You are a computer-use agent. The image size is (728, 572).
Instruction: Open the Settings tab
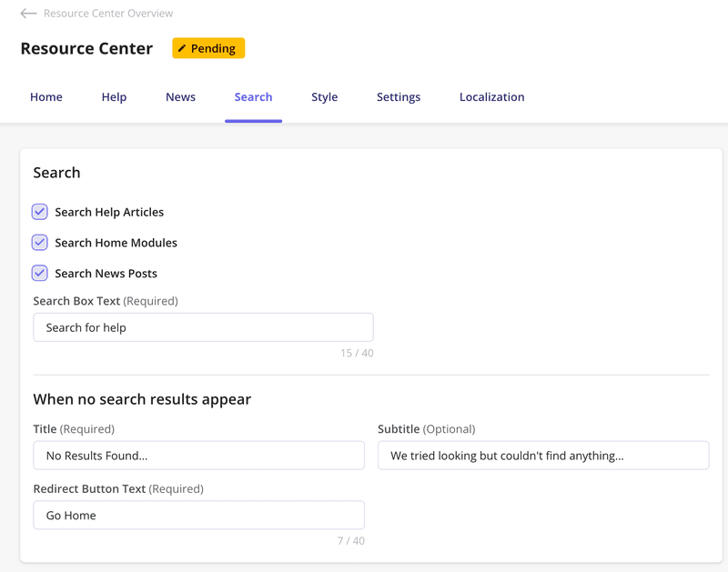point(398,96)
